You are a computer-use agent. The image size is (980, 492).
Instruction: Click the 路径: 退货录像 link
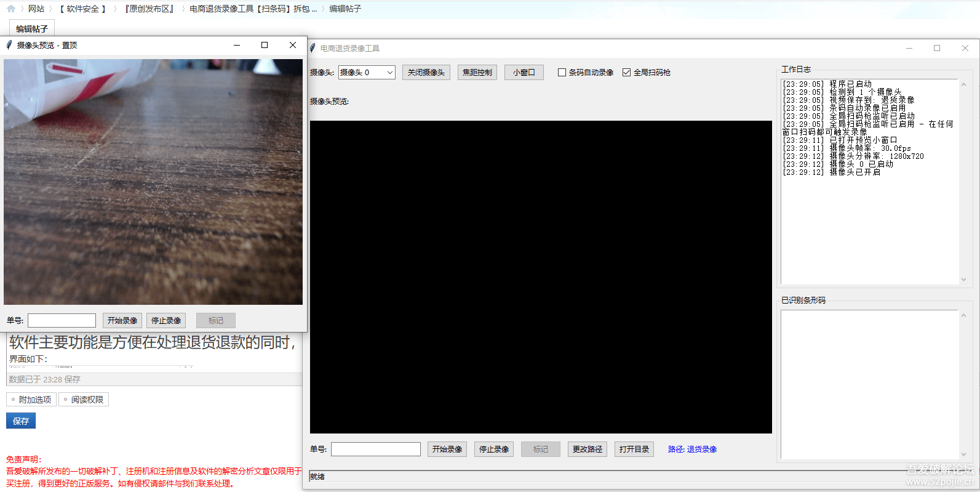[692, 450]
